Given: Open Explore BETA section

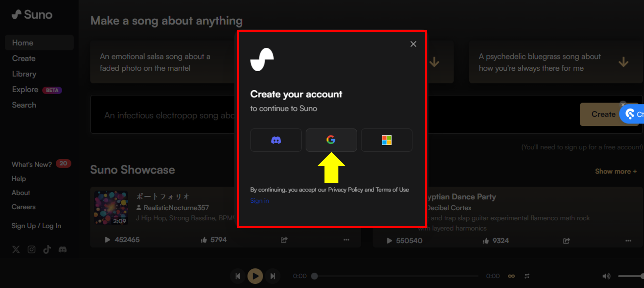Looking at the screenshot, I should (37, 90).
